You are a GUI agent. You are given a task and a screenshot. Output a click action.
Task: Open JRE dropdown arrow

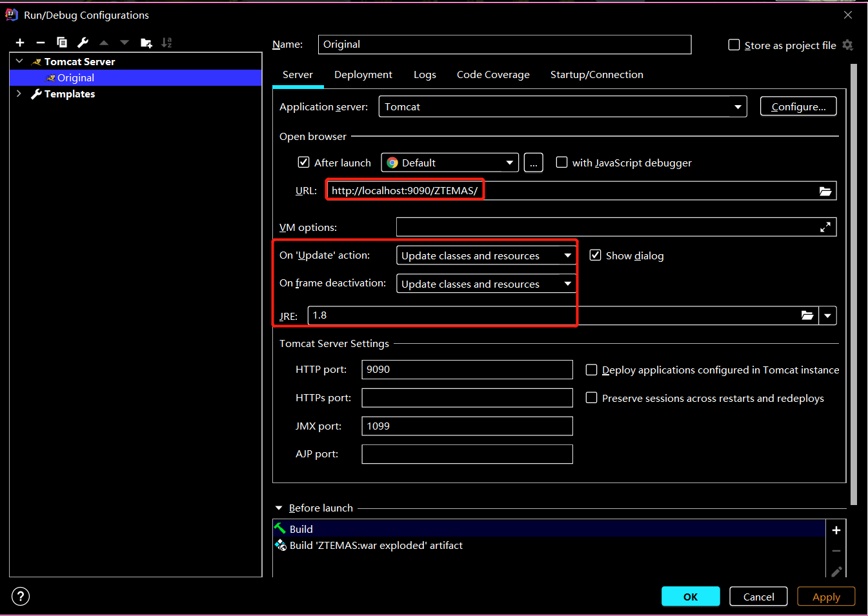point(828,315)
